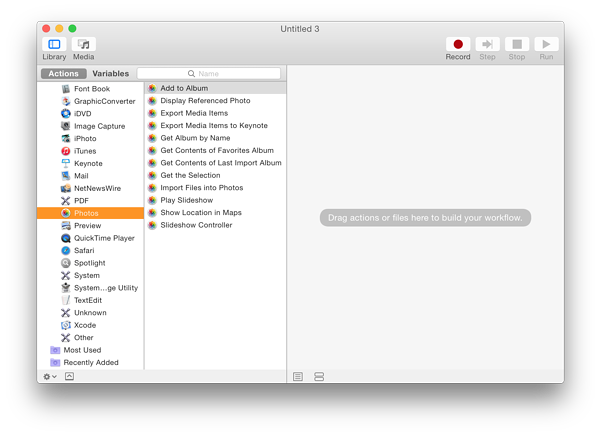Select QuickTime Player in the library
Viewport: 601px width, 436px height.
coord(90,238)
